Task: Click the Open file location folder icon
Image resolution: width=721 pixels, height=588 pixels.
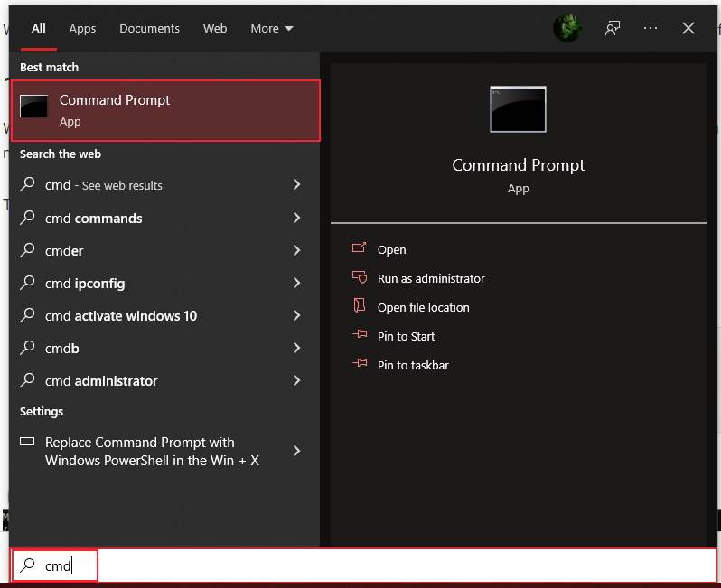Action: click(x=360, y=307)
